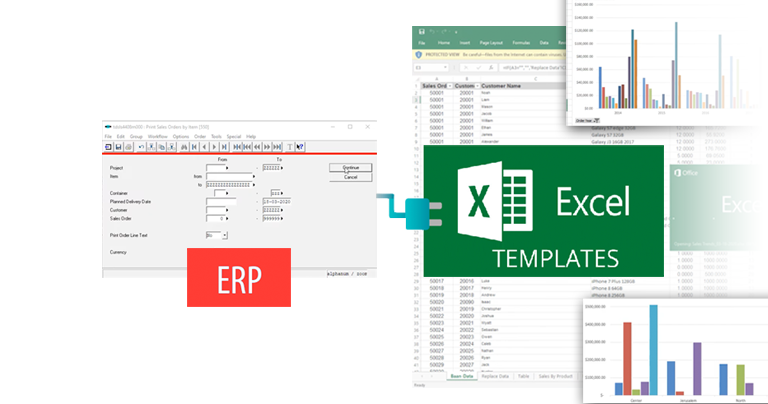Switch to the Home ribbon tab in Excel
Viewport: 768px width, 404px height.
coord(444,43)
